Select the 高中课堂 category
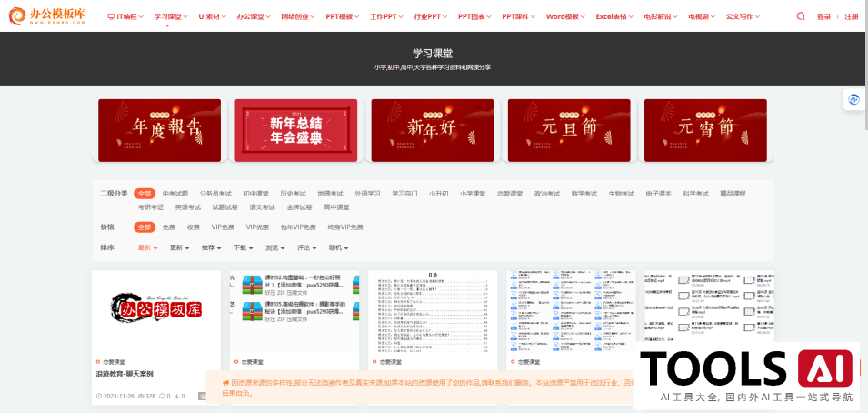 [x=336, y=207]
